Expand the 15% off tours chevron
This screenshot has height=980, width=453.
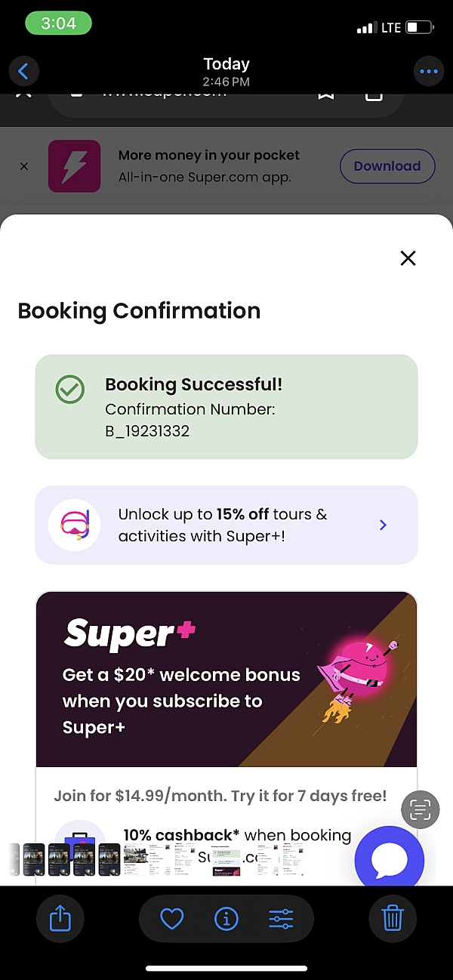(x=383, y=525)
